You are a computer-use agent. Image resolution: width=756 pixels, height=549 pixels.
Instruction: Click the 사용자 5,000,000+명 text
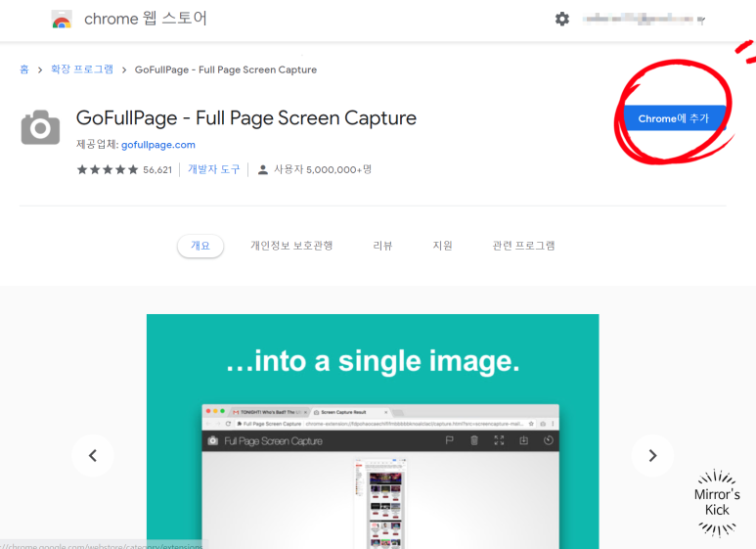tap(323, 169)
